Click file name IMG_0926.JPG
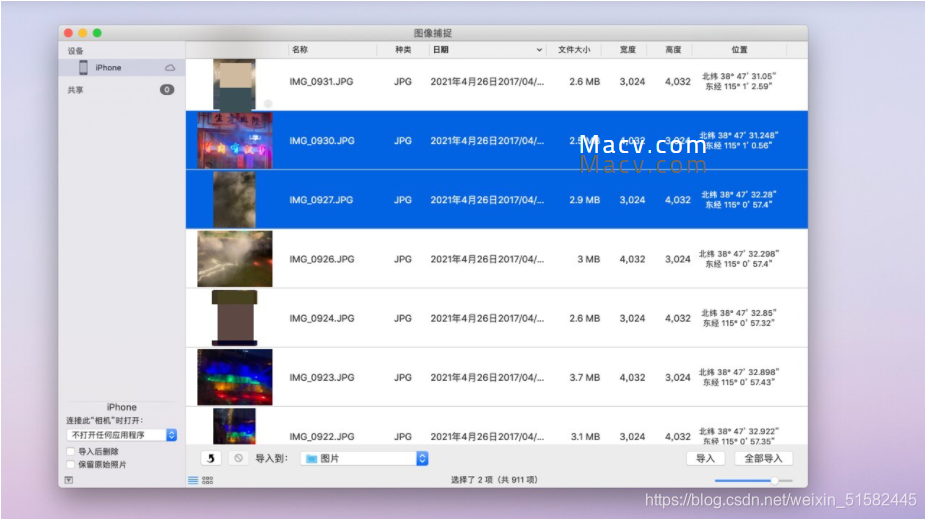 click(x=322, y=259)
